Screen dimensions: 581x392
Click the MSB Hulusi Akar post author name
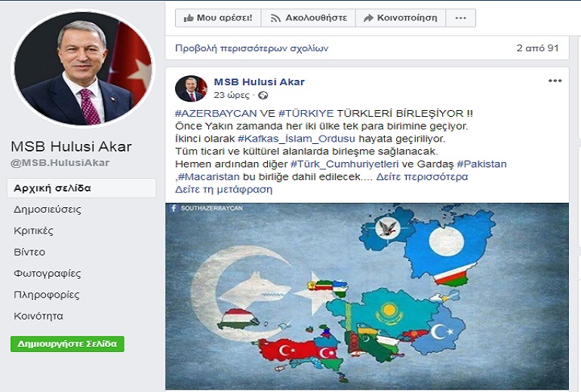[x=260, y=82]
